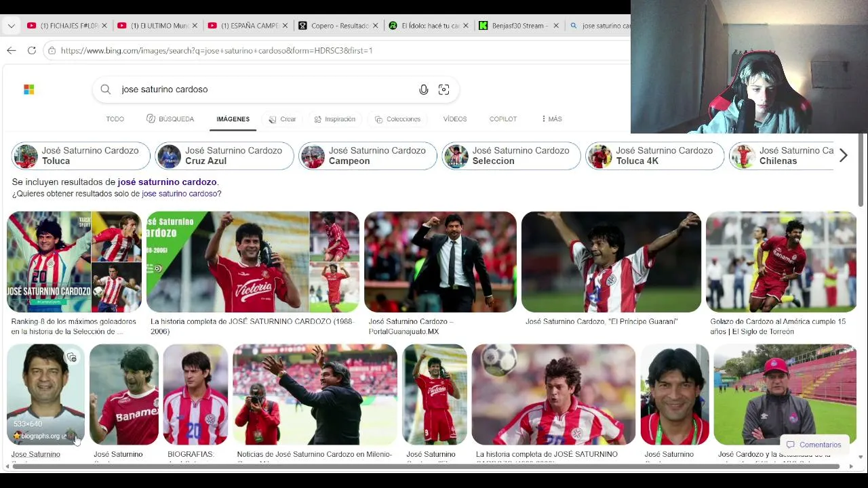Open the TODO results tab
Screen dimensions: 868x488
(115, 119)
